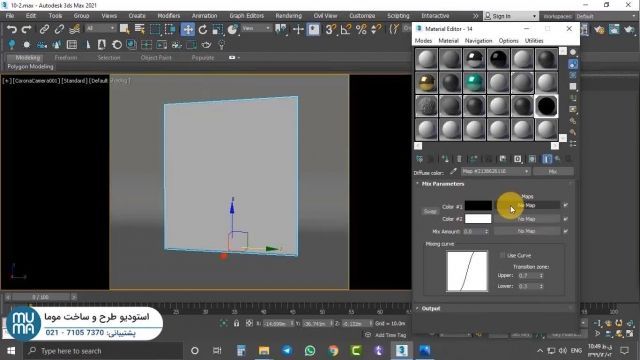Expand the ribbon options dropdown after Populate
This screenshot has width=640, height=360.
pos(234,58)
